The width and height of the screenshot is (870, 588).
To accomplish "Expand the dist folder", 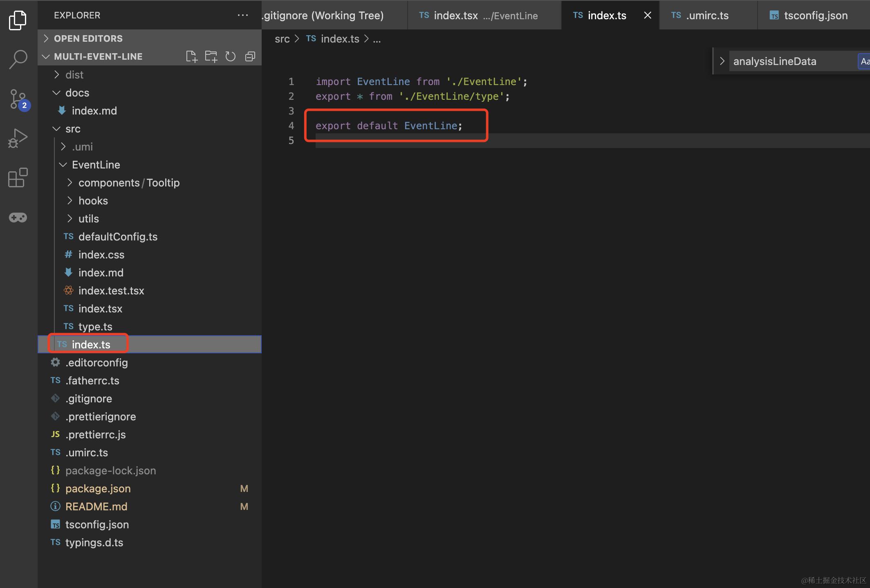I will (x=150, y=74).
